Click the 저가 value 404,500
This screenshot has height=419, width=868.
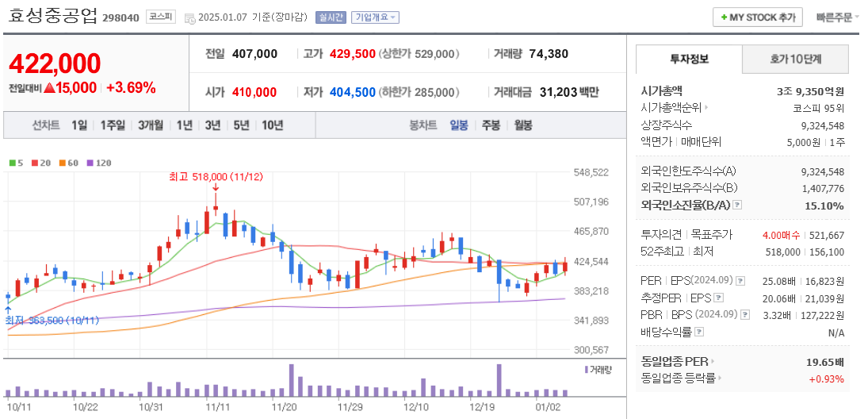pos(353,92)
